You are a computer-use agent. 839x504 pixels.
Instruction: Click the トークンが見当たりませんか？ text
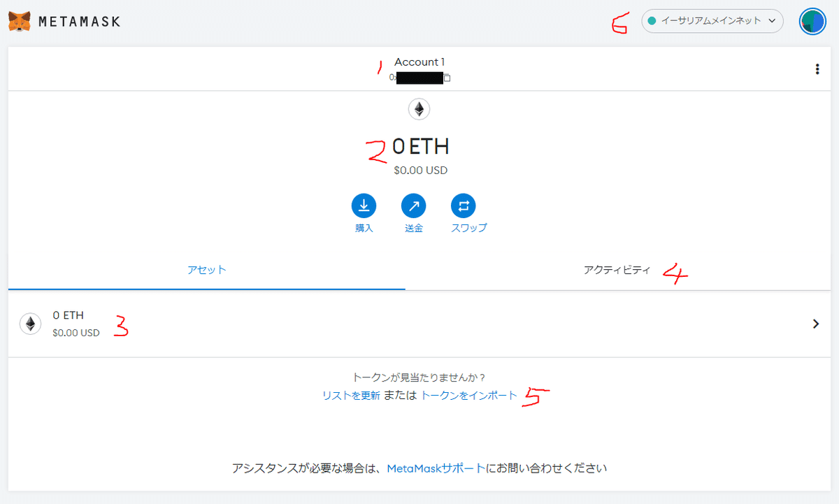click(x=419, y=377)
